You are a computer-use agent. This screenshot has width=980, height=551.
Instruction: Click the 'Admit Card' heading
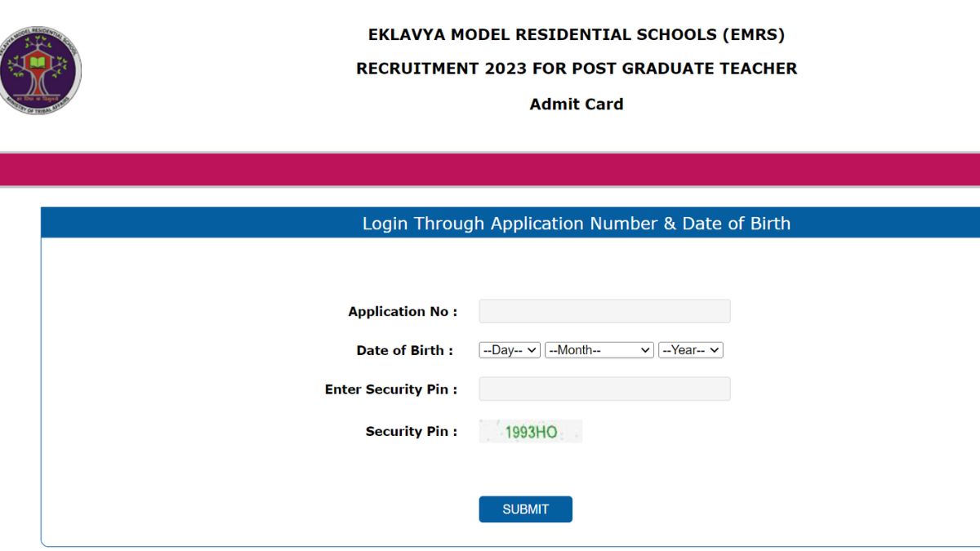pos(577,104)
